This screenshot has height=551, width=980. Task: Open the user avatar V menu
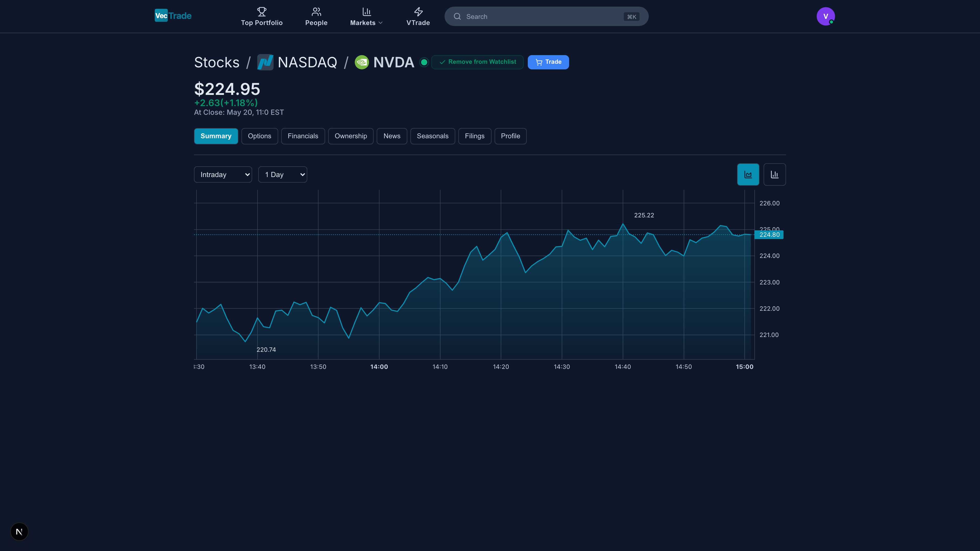coord(826,16)
